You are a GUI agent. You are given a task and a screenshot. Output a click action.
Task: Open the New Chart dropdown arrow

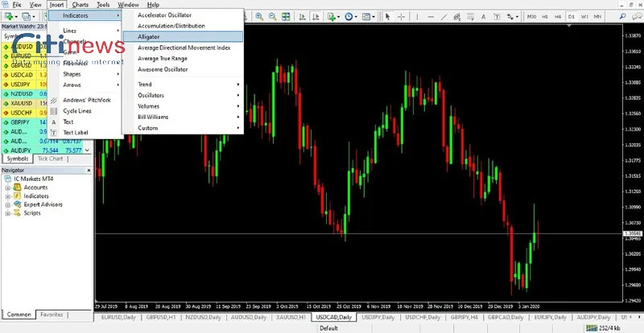pyautogui.click(x=15, y=17)
